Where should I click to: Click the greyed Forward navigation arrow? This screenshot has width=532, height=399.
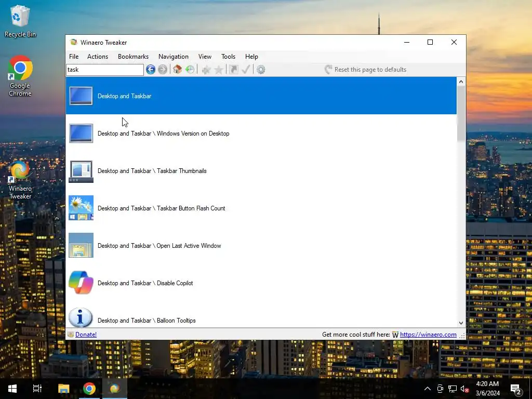(x=163, y=70)
